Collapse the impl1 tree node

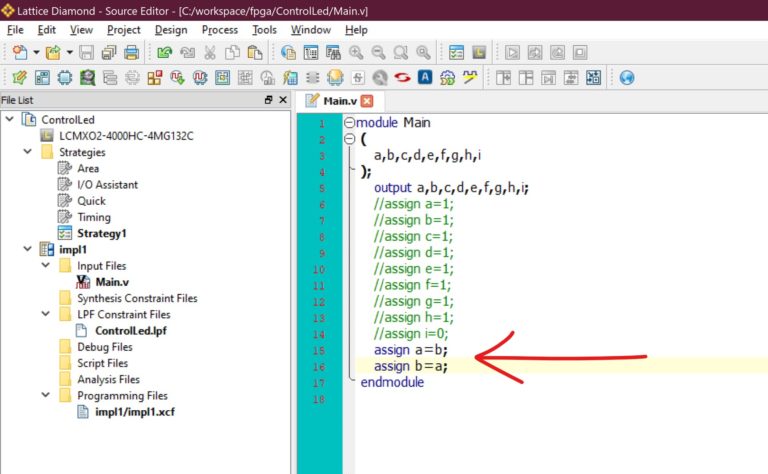(28, 249)
